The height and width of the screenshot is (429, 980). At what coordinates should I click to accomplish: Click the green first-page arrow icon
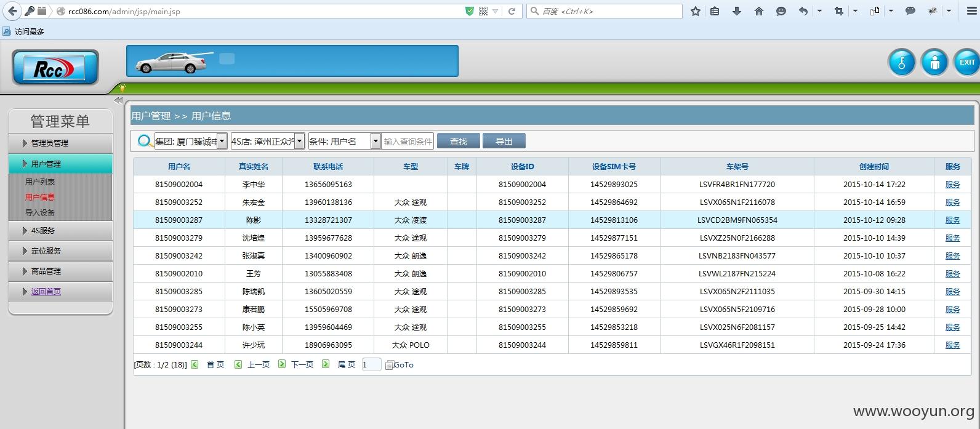tap(195, 364)
